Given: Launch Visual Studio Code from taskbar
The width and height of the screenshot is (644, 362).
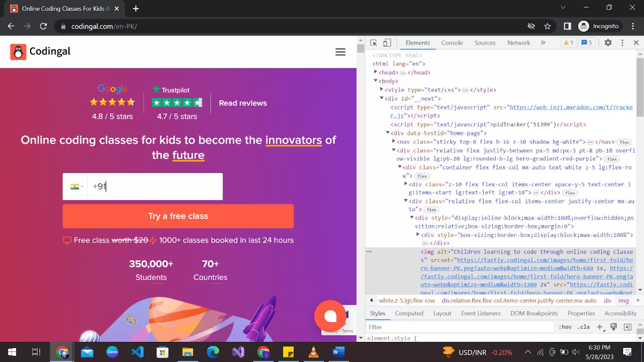Looking at the screenshot, I should [138, 352].
